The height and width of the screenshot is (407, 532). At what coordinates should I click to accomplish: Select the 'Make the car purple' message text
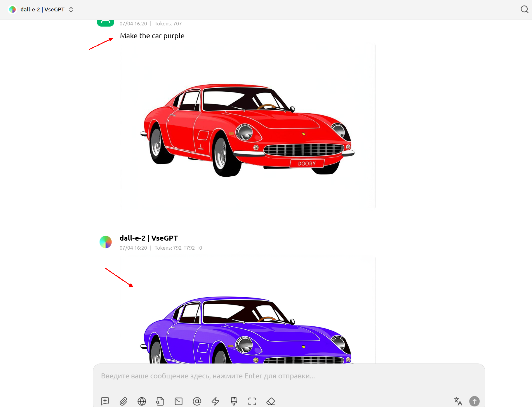tap(152, 36)
